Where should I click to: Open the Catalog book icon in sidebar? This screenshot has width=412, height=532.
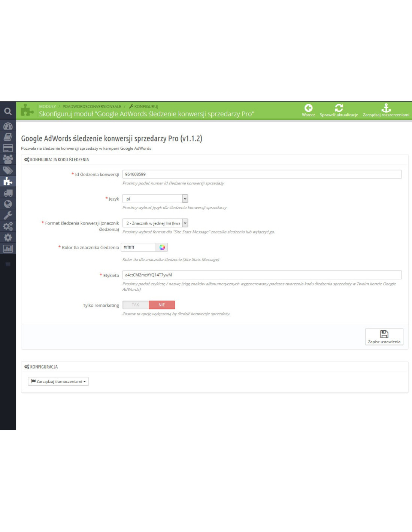coord(8,137)
